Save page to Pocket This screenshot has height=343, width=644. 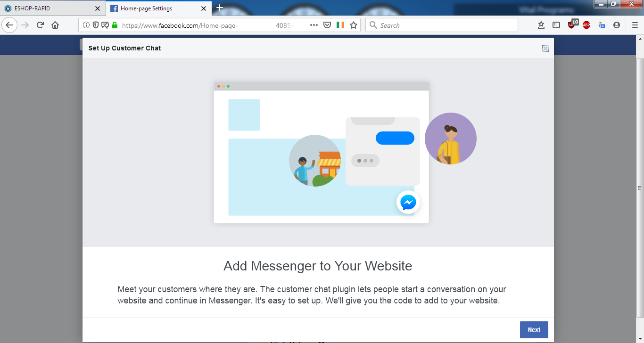[x=327, y=25]
